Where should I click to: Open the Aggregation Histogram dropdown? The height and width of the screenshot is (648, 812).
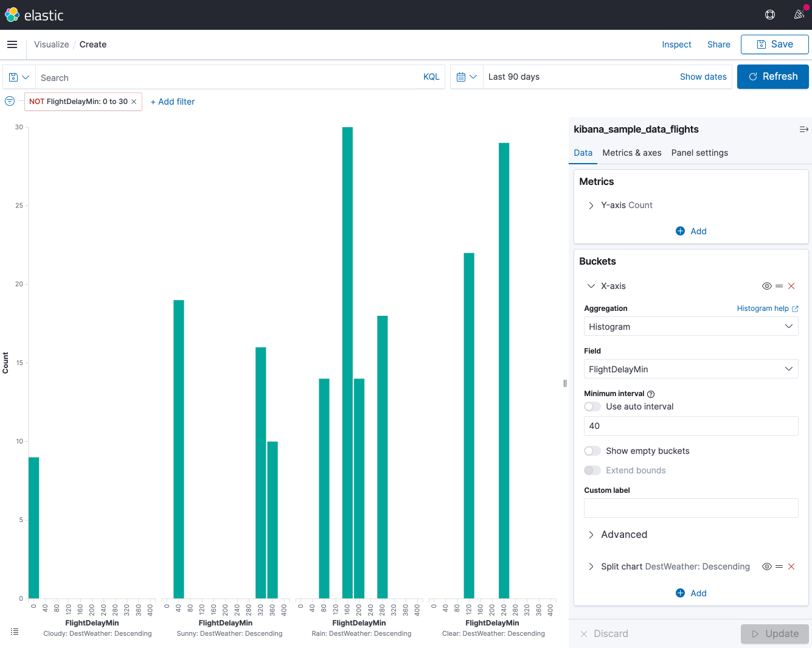point(691,327)
